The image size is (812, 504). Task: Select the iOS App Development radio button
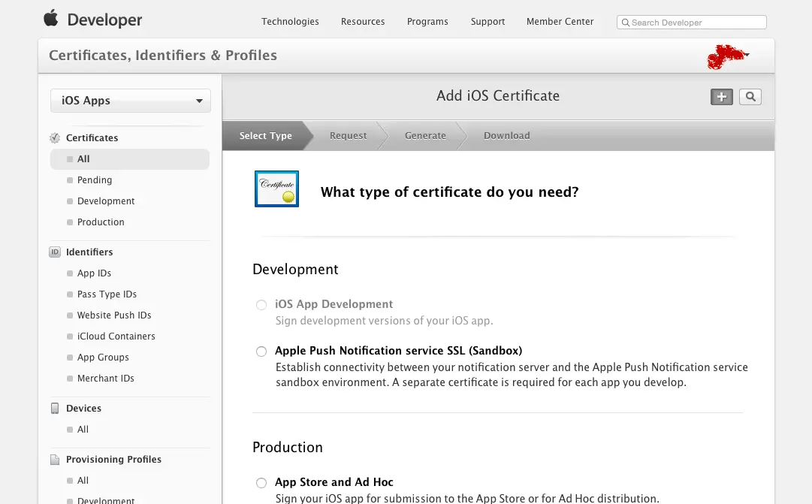(x=261, y=305)
